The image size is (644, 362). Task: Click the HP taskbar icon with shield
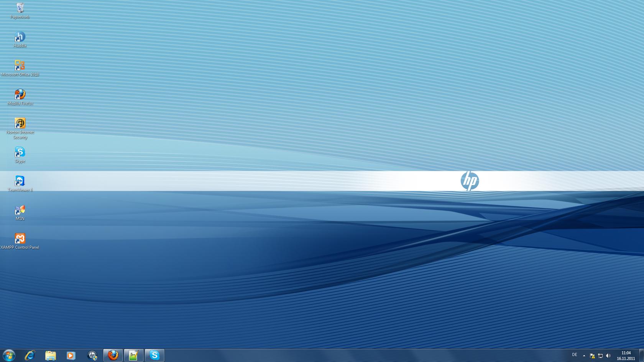pos(92,355)
